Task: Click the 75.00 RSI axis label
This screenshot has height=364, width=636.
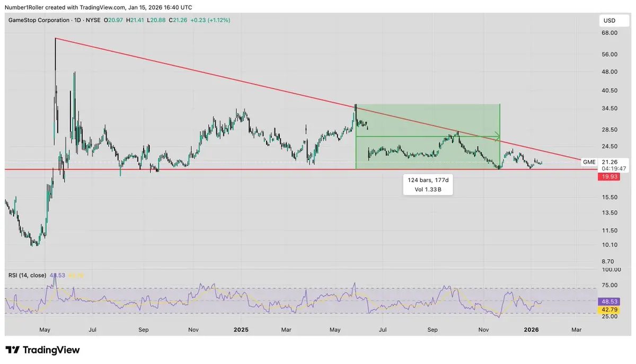Action: click(x=610, y=285)
